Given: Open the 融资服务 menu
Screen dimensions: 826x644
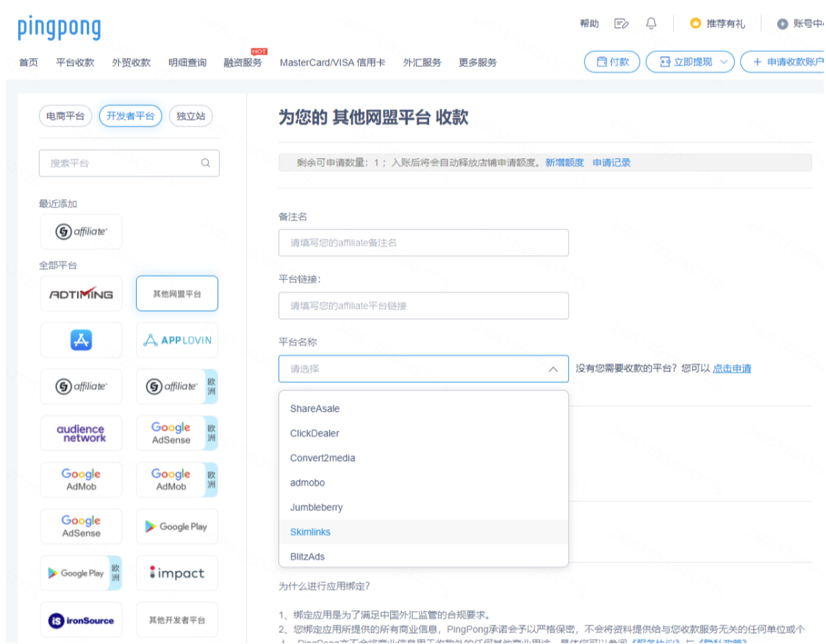Looking at the screenshot, I should coord(243,62).
